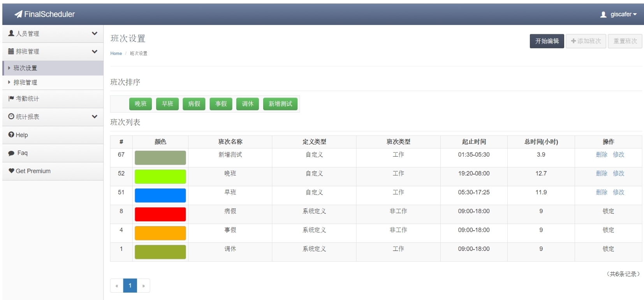This screenshot has width=644, height=300.
Task: Click the plus icon on 添加班次 button
Action: 573,41
